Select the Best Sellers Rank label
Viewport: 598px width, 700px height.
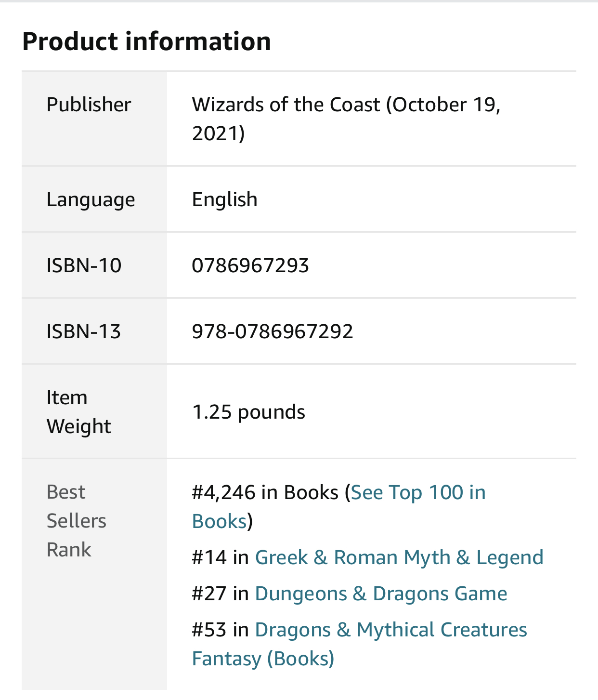76,521
